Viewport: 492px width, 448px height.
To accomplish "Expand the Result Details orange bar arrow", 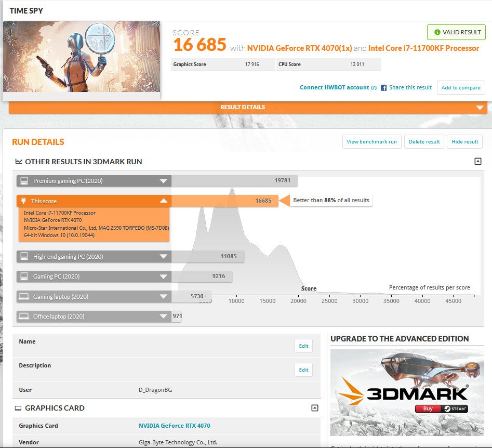I will coord(480,108).
